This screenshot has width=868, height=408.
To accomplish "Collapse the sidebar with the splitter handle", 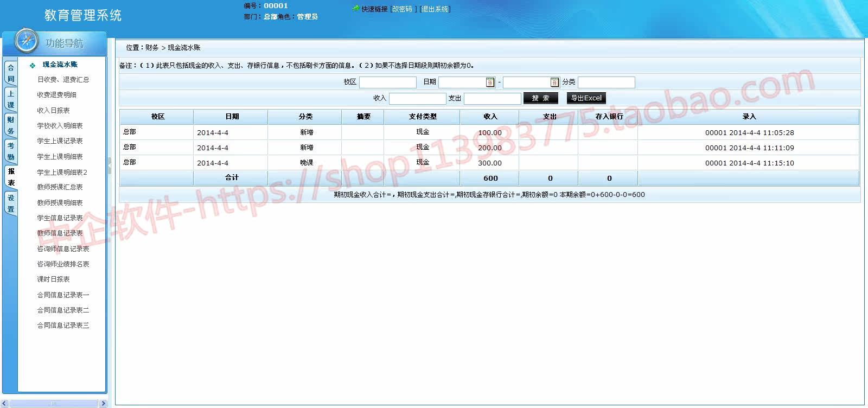I will [109, 165].
